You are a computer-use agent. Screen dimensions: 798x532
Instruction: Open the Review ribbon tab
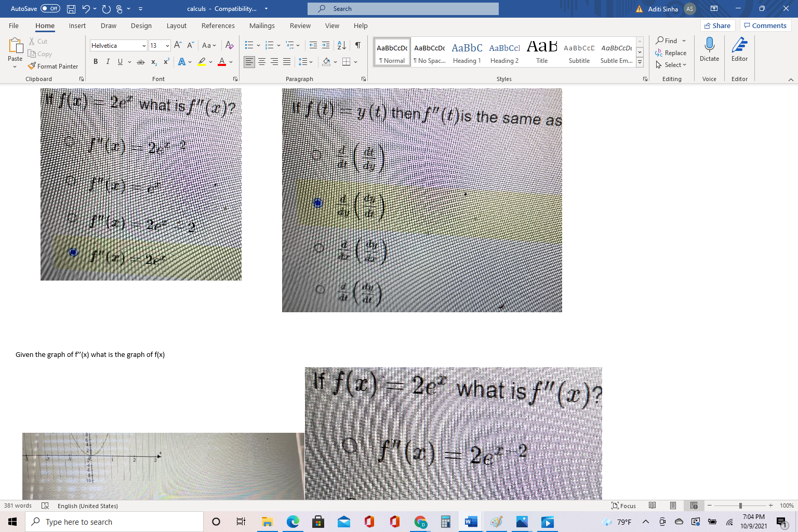pyautogui.click(x=300, y=25)
